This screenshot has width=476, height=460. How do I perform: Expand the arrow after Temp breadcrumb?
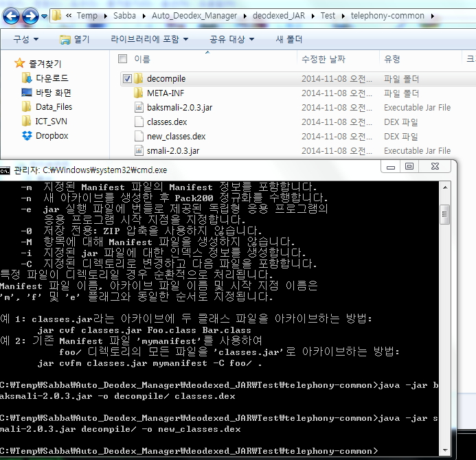[x=106, y=16]
